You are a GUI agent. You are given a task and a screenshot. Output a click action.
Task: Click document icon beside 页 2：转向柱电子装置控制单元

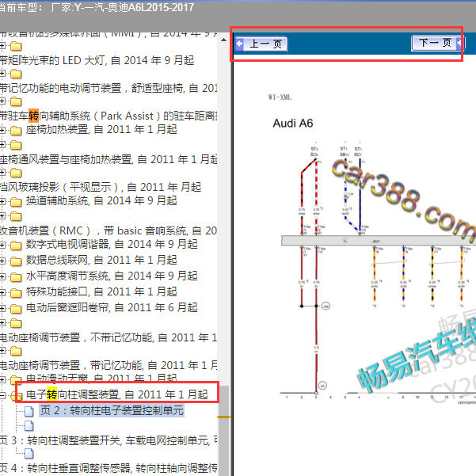click(29, 411)
